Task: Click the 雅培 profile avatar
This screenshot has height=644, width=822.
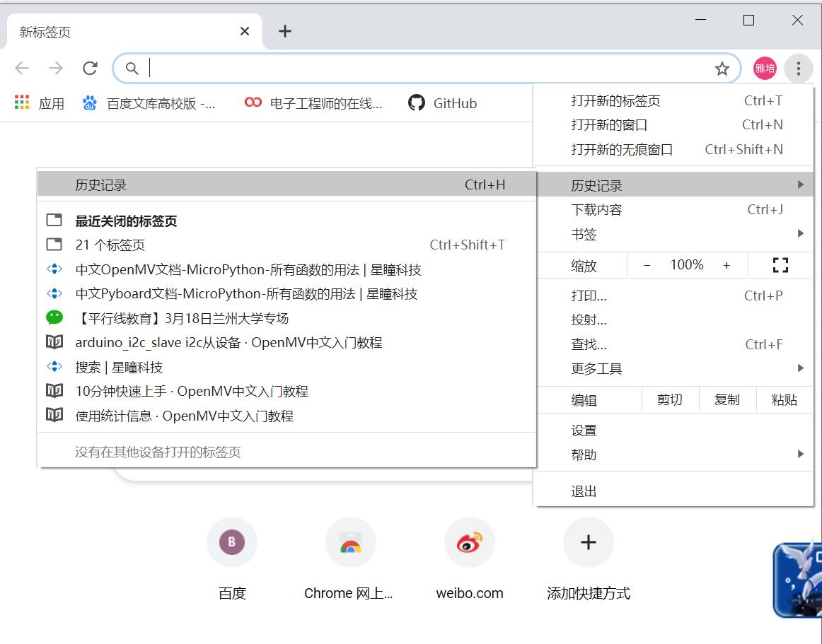Action: point(764,68)
